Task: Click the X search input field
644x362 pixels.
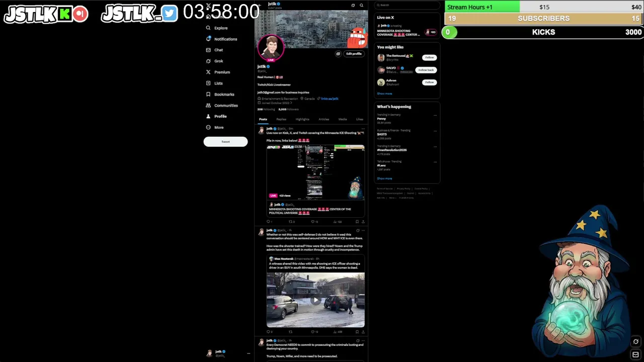Action: click(x=408, y=5)
